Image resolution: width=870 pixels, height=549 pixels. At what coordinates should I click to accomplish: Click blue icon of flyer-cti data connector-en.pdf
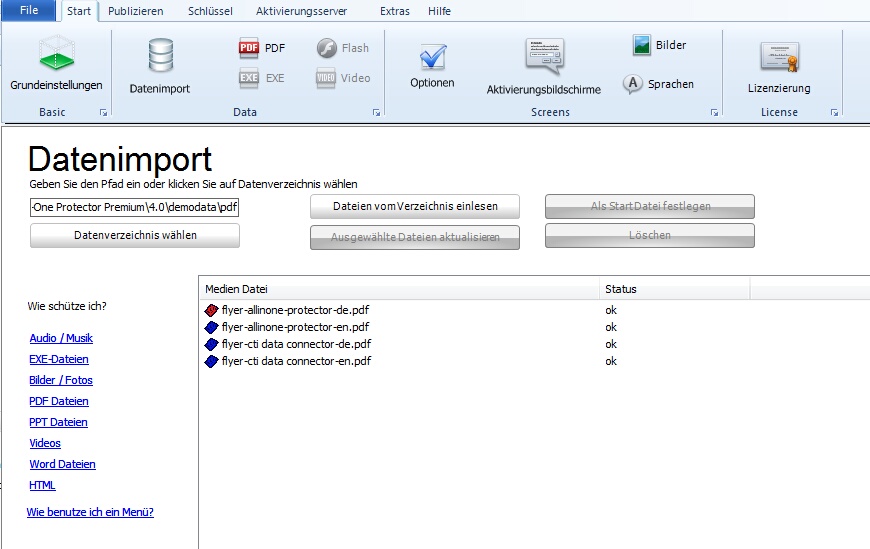click(x=211, y=361)
